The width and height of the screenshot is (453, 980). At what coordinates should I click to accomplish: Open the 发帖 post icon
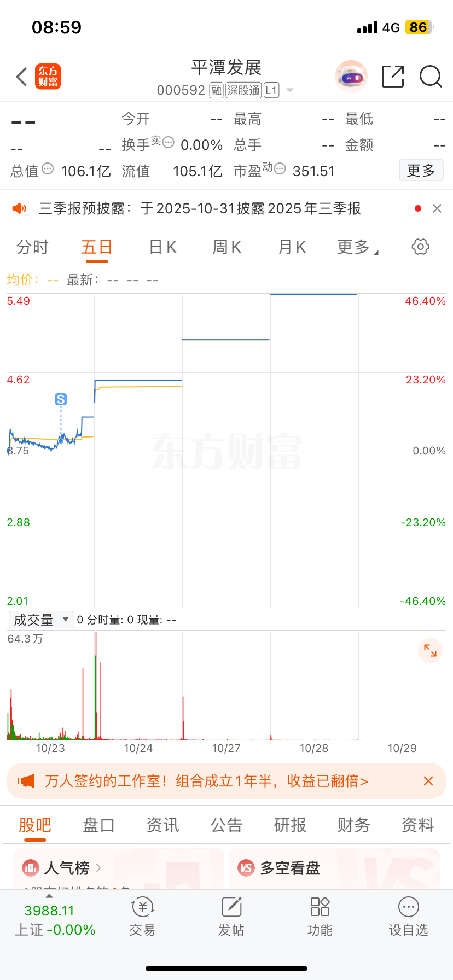tap(231, 917)
